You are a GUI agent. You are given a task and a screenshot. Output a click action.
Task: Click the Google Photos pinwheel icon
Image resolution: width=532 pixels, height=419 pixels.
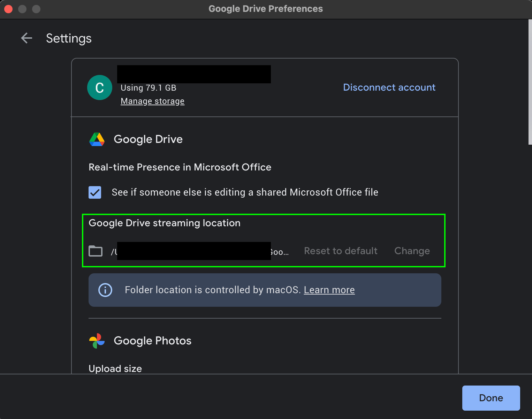(96, 341)
